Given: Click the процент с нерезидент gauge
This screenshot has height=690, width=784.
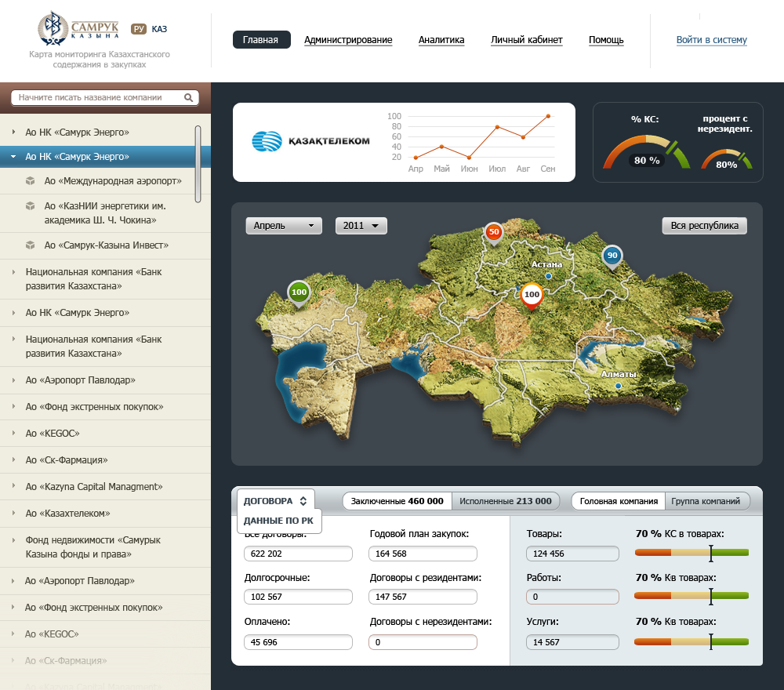Looking at the screenshot, I should tap(727, 159).
